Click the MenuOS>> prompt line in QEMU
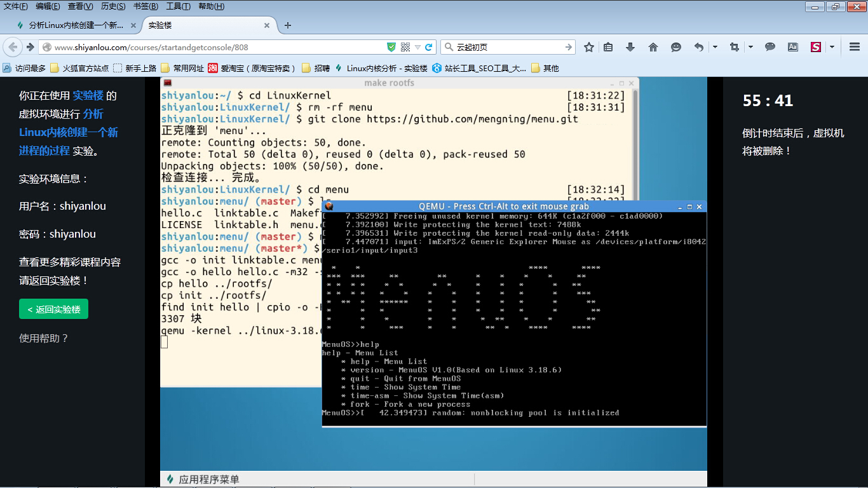Viewport: 868px width, 488px height. coord(470,413)
